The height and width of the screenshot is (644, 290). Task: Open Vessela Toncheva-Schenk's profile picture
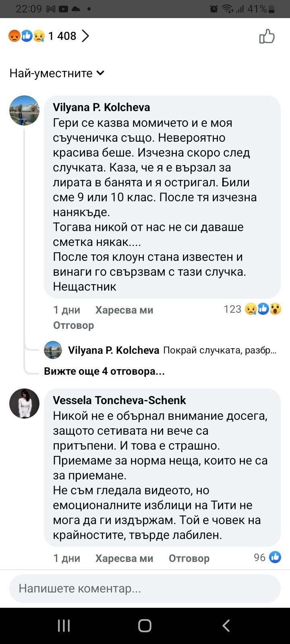click(24, 403)
